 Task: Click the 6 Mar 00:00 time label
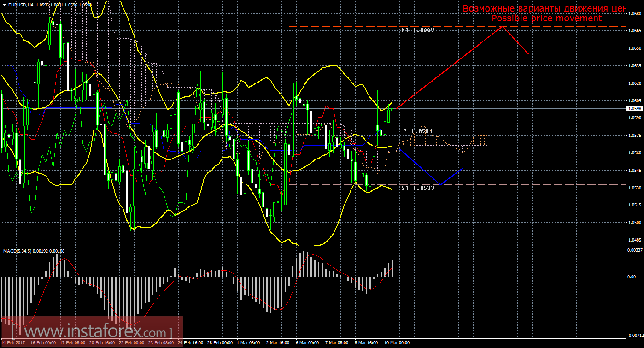[308, 343]
